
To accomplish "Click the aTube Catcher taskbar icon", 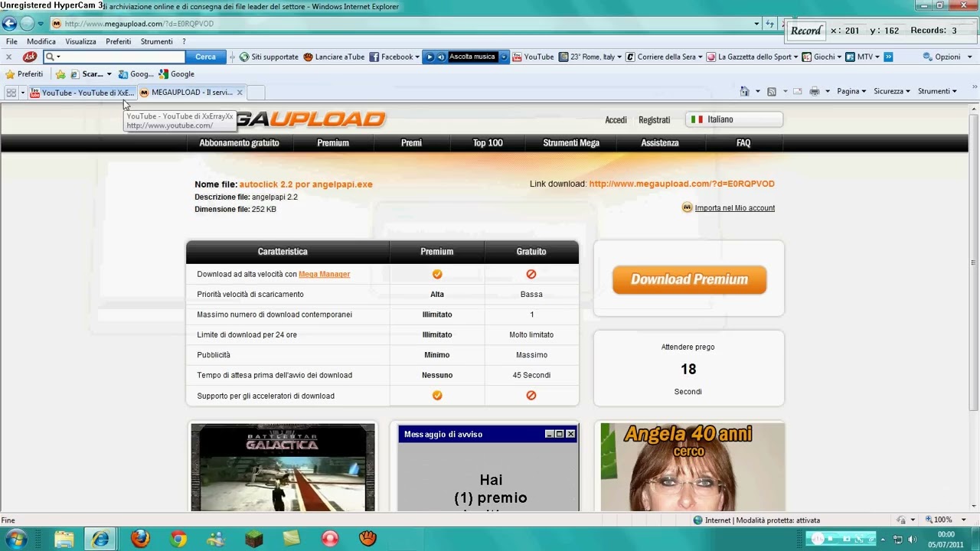I will 368,539.
